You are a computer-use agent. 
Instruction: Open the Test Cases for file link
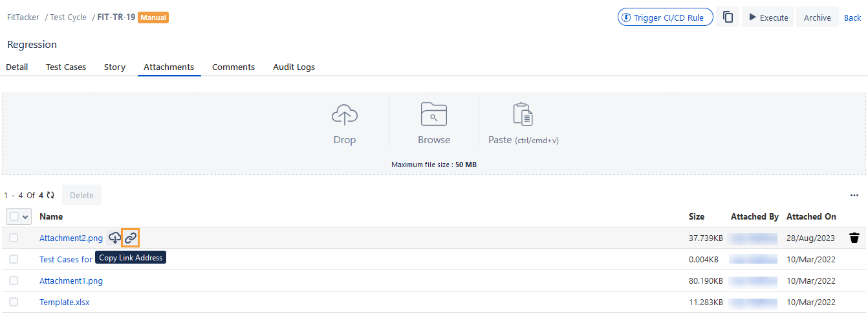(x=66, y=259)
